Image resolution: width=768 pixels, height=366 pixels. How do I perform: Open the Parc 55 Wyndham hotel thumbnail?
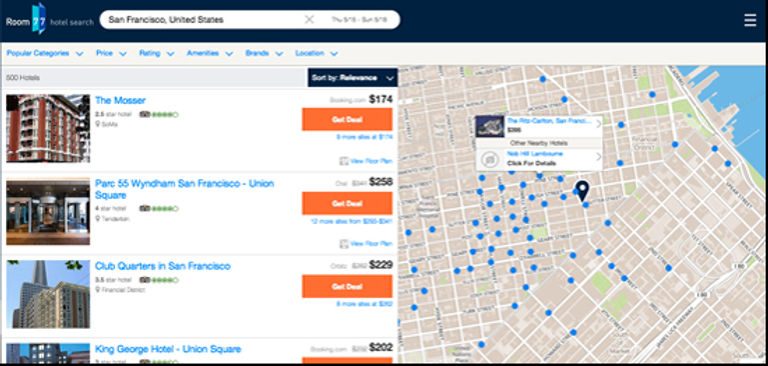(x=48, y=212)
